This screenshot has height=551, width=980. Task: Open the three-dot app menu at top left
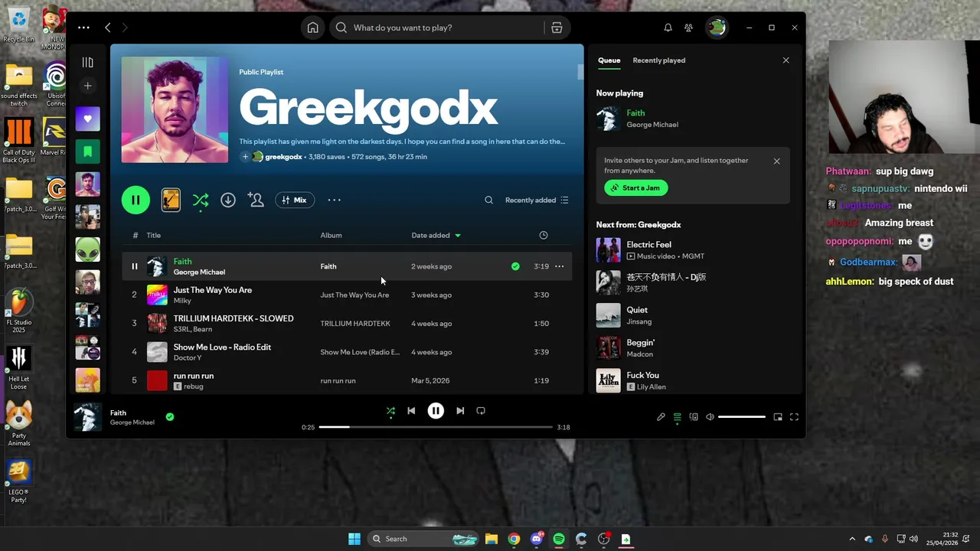(83, 28)
